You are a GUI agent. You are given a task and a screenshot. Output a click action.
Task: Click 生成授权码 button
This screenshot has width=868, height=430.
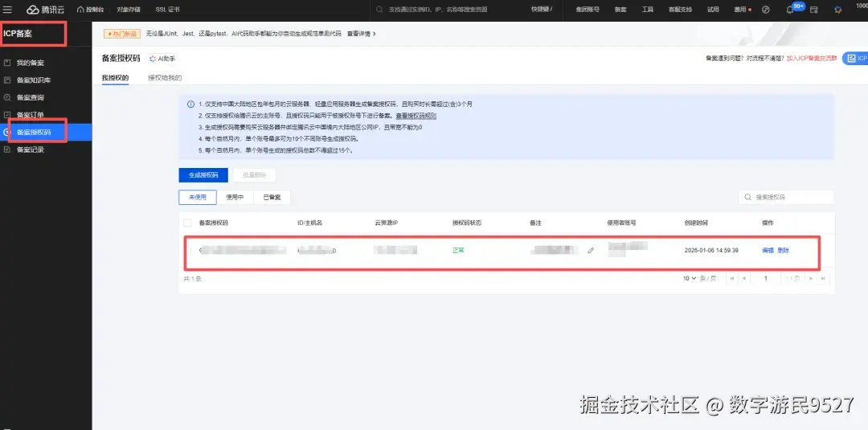click(203, 175)
